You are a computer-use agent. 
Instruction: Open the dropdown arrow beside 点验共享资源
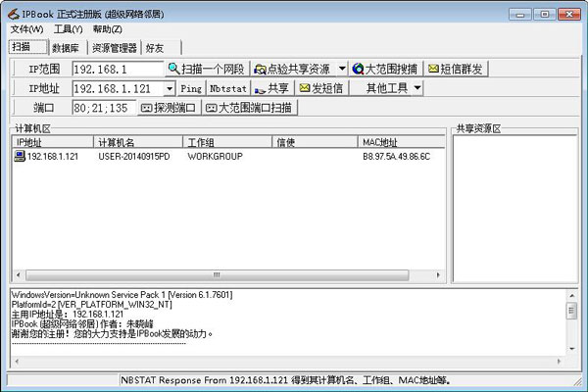pyautogui.click(x=342, y=69)
